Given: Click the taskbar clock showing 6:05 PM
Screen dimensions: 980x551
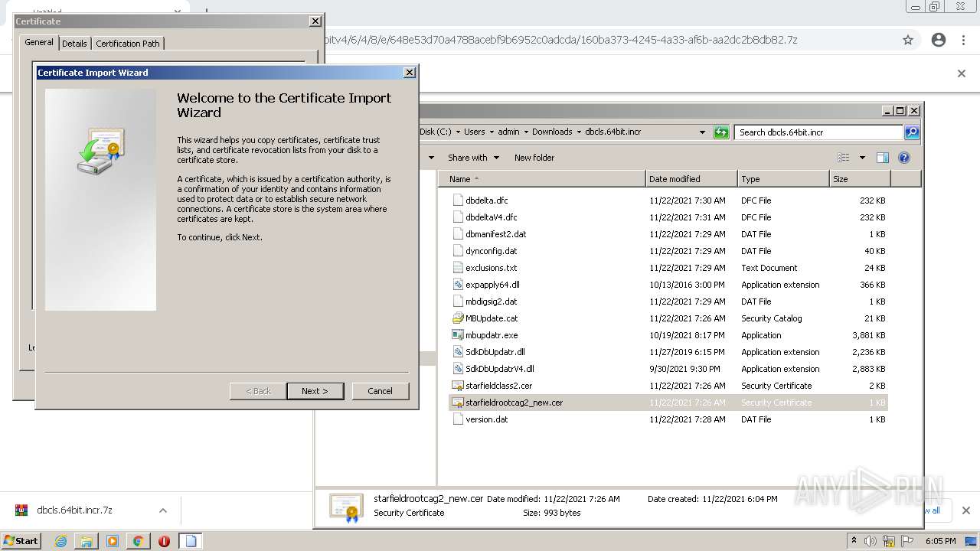Looking at the screenshot, I should 941,541.
